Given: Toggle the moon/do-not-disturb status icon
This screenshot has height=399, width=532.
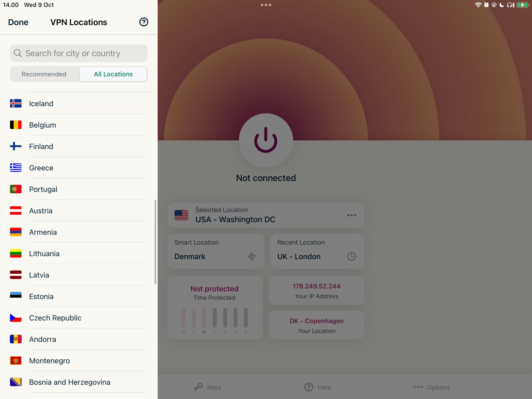Looking at the screenshot, I should 501,5.
